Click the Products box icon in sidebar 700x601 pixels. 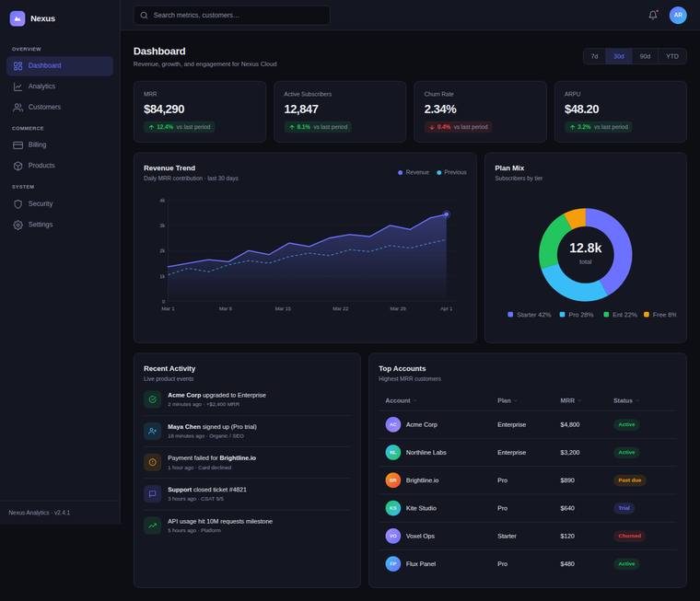click(17, 166)
